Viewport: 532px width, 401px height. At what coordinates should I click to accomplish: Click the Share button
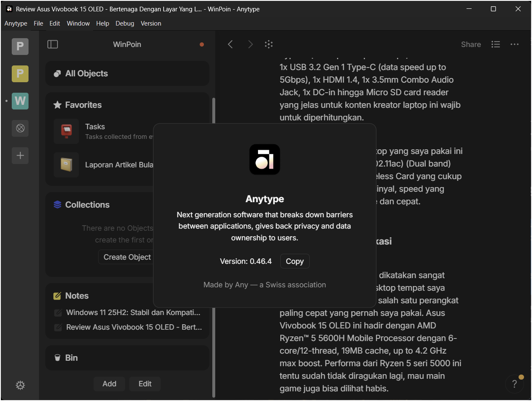pyautogui.click(x=471, y=44)
